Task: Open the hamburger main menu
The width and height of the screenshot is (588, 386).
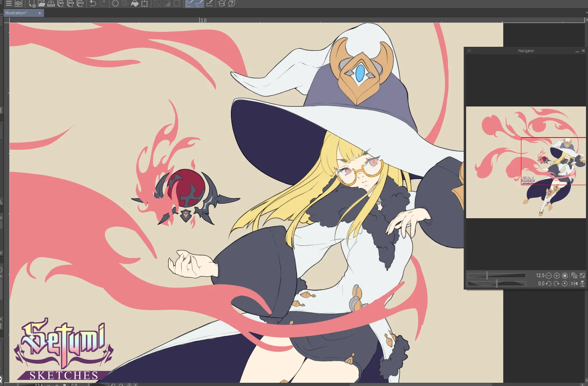Action: pos(8,3)
